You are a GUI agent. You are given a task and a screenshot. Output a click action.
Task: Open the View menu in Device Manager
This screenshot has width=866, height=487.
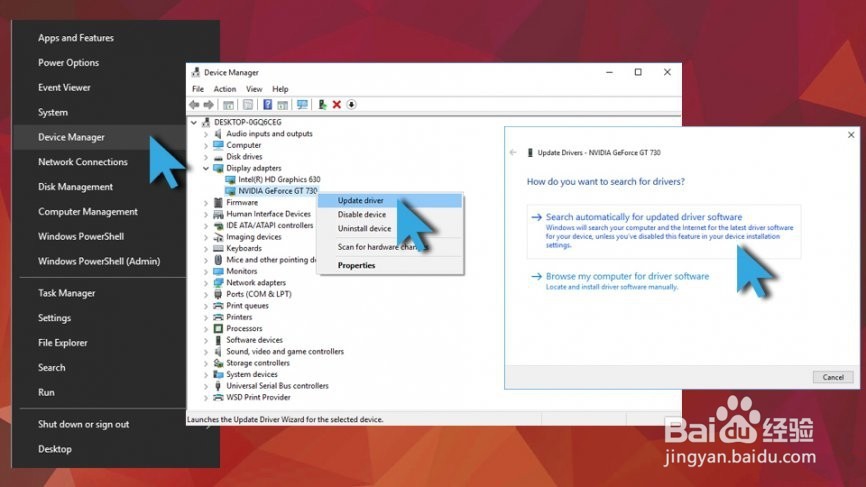[x=254, y=89]
